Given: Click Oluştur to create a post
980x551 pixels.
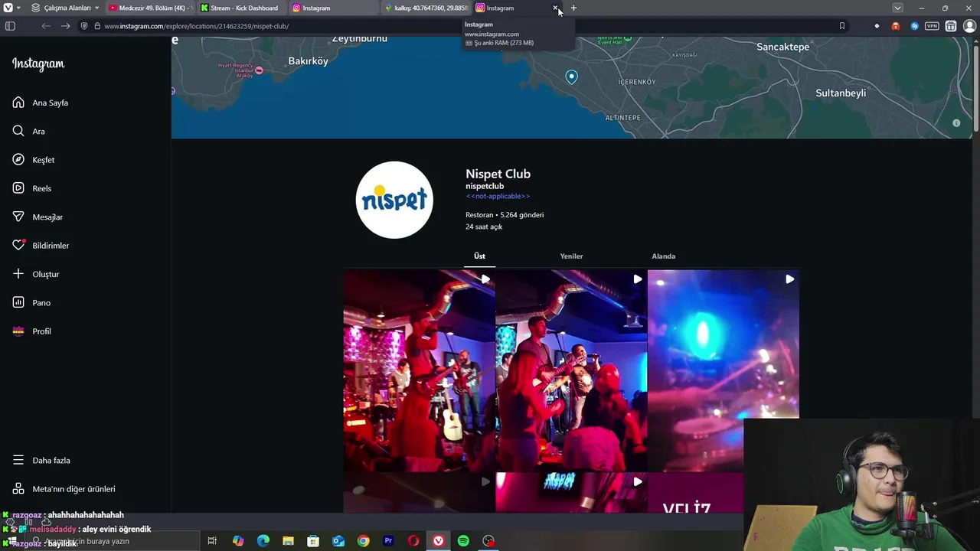Looking at the screenshot, I should click(36, 274).
